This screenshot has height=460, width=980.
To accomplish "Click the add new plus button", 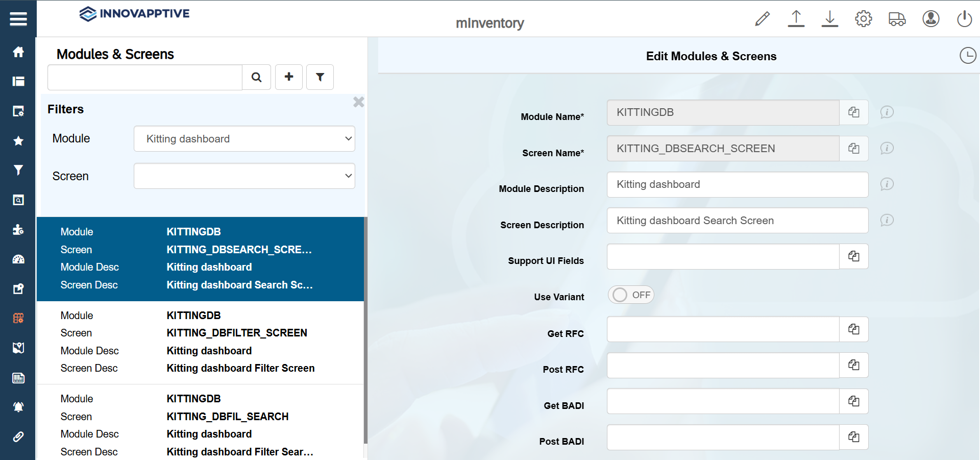I will [x=289, y=77].
